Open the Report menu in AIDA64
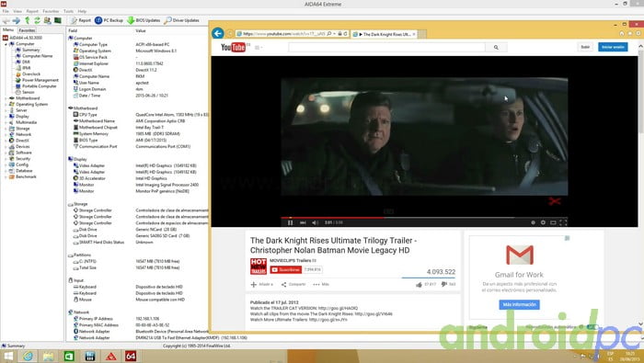The width and height of the screenshot is (644, 363). click(32, 11)
